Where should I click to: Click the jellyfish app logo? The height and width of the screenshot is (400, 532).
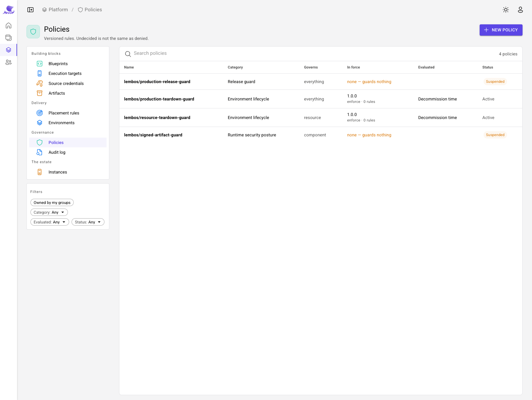tap(9, 10)
